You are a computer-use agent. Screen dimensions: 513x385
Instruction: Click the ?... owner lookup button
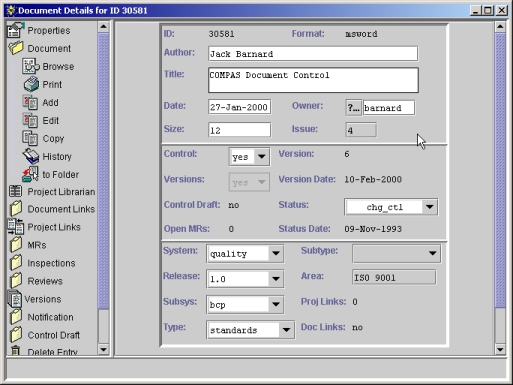[x=353, y=108]
